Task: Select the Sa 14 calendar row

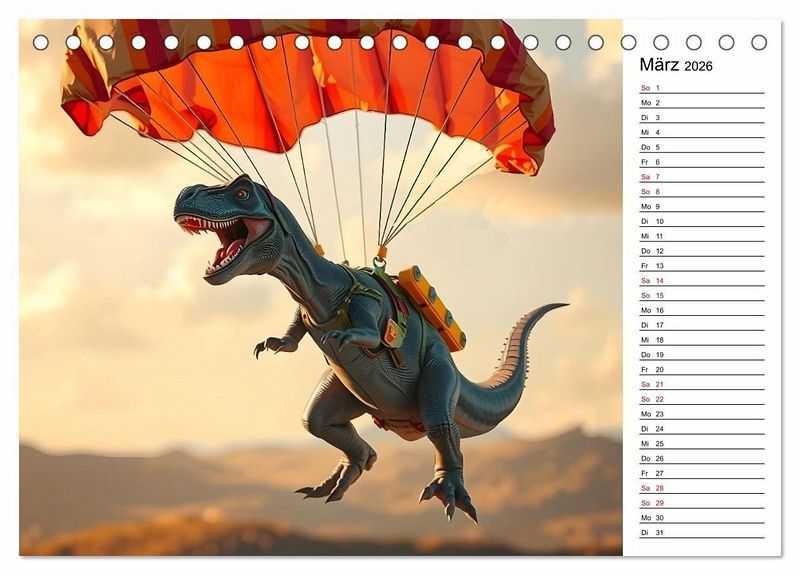Action: coord(701,281)
